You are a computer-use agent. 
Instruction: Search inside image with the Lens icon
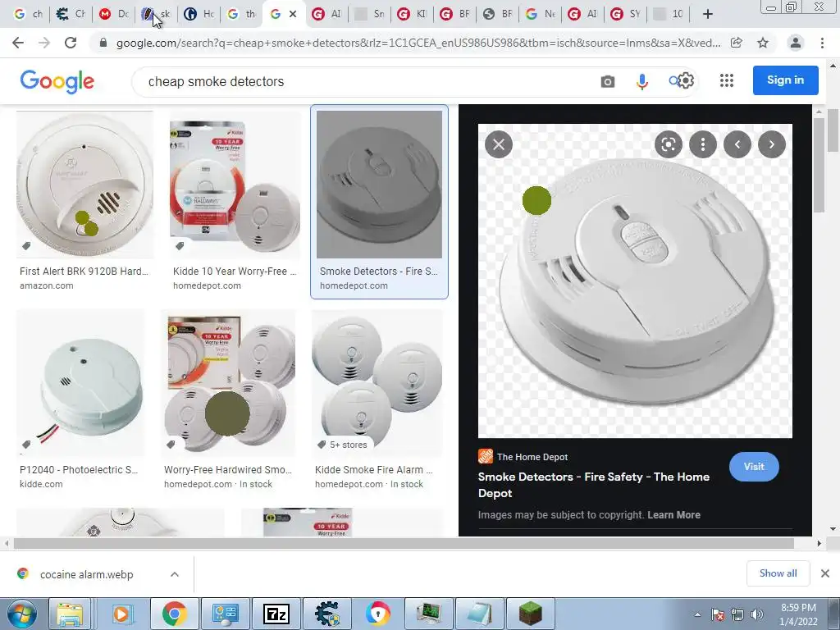[x=669, y=144]
